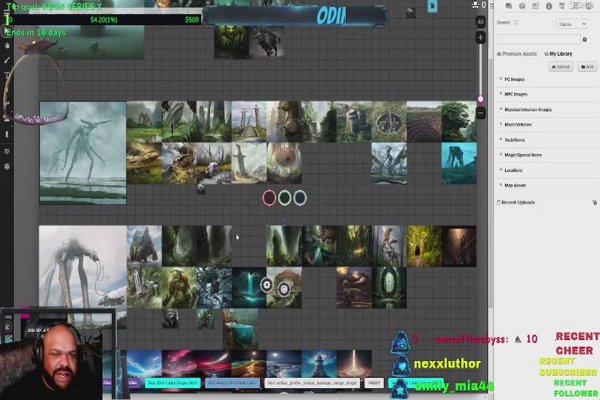Select the red crescent scene thumbnail
This screenshot has height=400, width=600.
214,363
